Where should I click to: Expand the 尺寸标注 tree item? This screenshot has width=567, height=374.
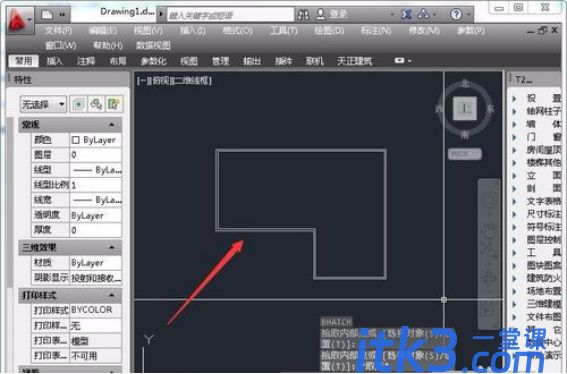click(x=515, y=214)
